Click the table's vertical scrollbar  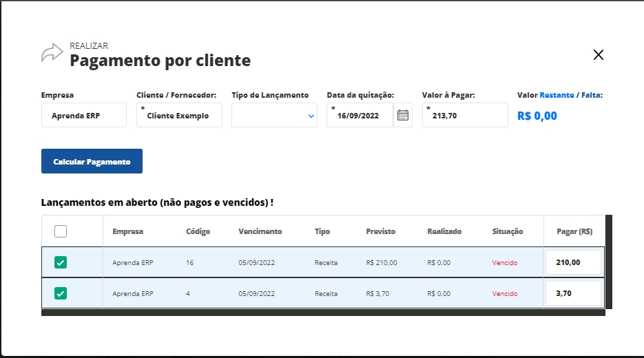click(608, 262)
